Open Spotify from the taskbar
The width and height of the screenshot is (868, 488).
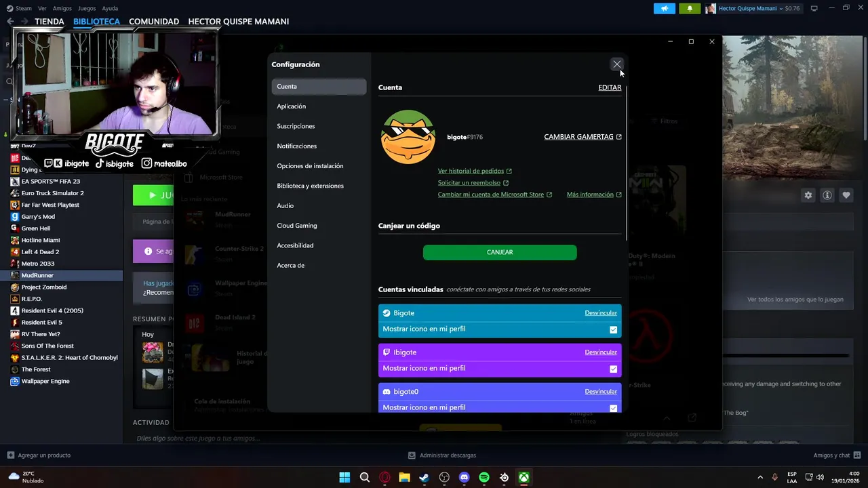coord(484,477)
